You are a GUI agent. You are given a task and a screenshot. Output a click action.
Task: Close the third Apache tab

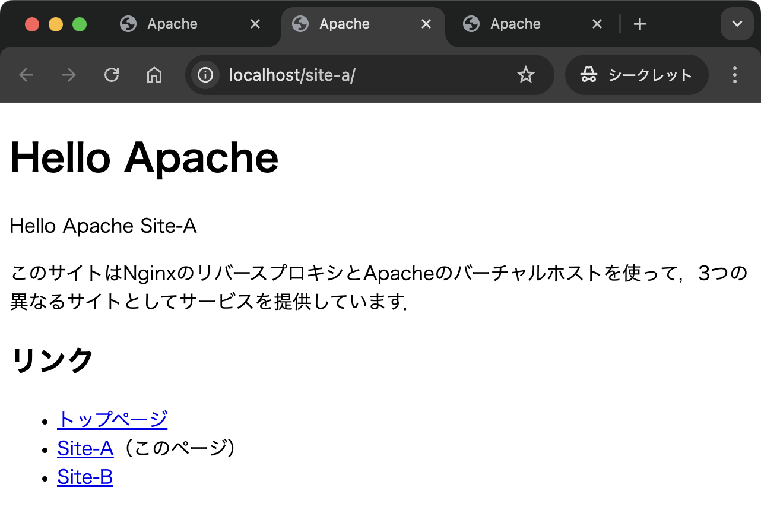(597, 24)
